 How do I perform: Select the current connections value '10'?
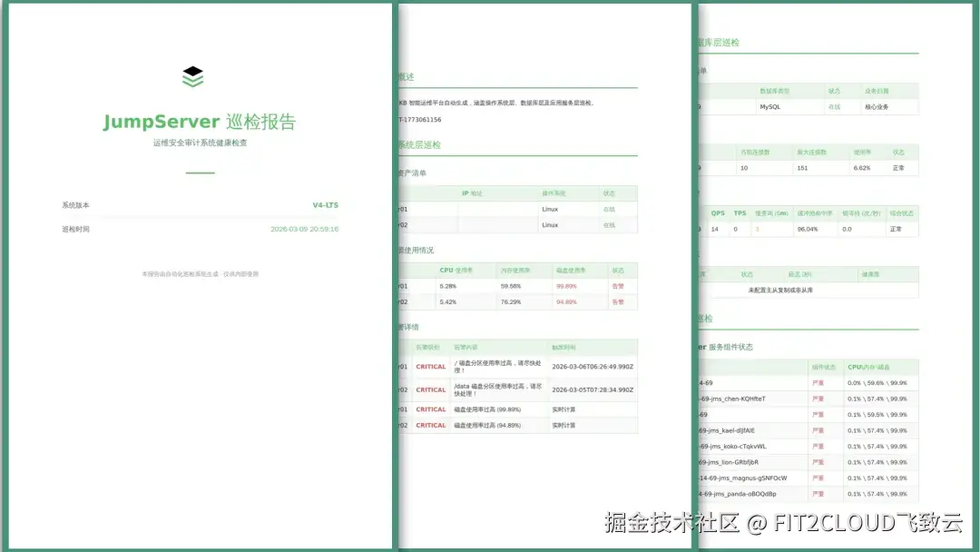tap(744, 168)
